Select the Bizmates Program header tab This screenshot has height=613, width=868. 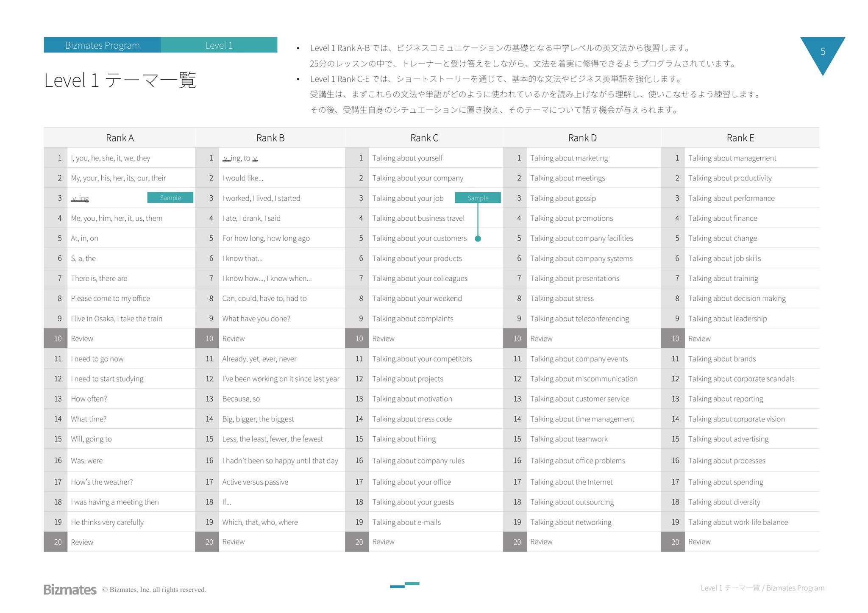(x=102, y=45)
